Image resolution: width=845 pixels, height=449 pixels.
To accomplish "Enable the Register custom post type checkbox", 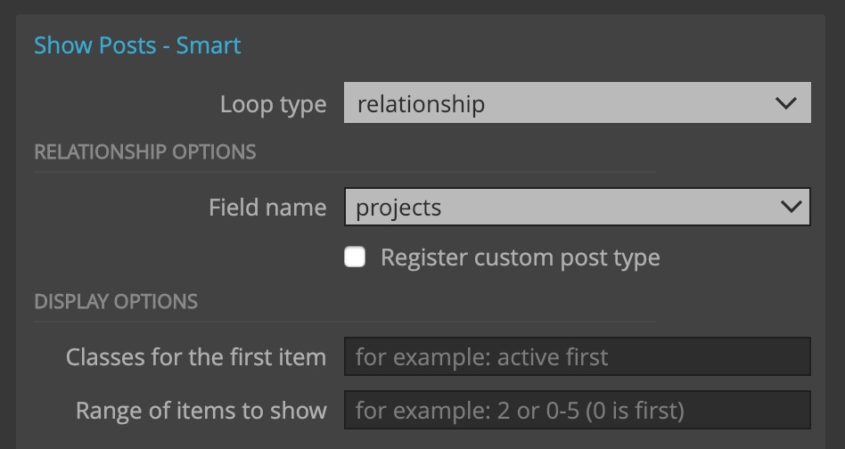I will click(355, 257).
